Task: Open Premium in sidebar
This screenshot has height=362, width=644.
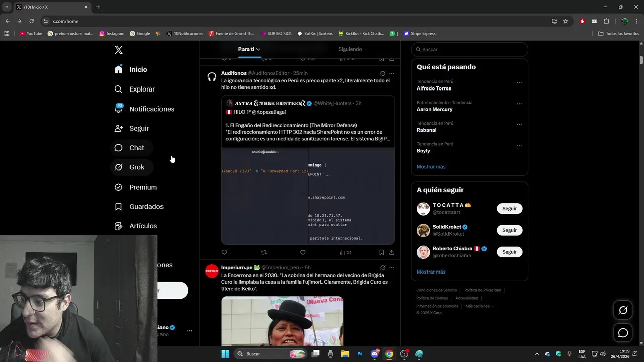Action: 136,187
